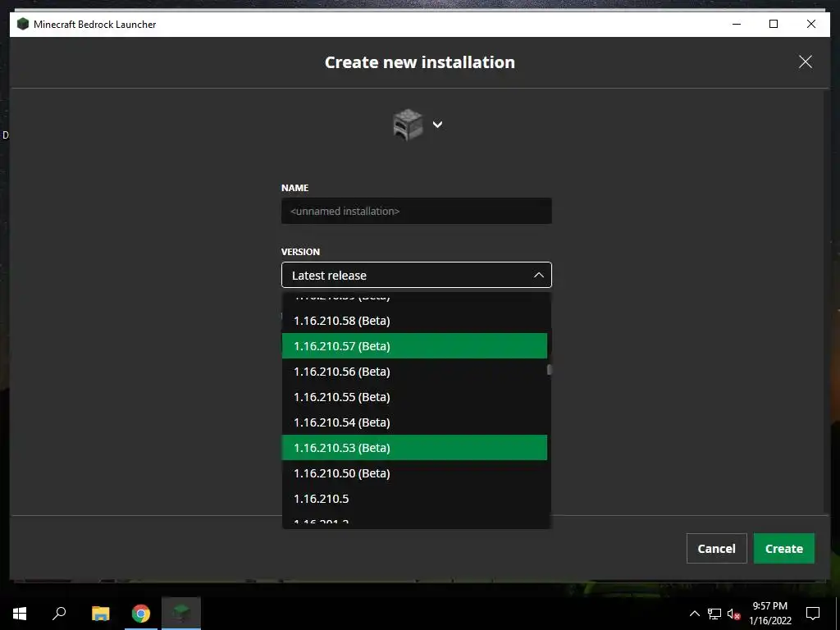Focus the installation Name field
Image resolution: width=840 pixels, height=630 pixels.
point(416,211)
